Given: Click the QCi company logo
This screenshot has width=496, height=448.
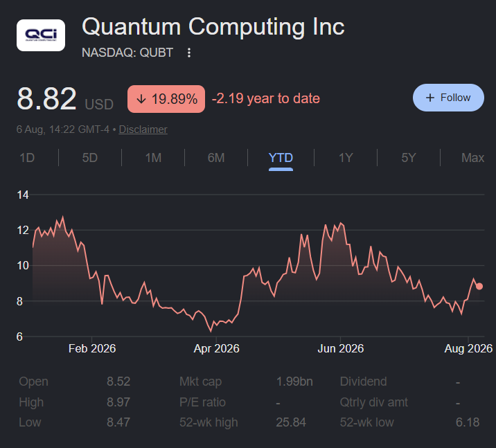Looking at the screenshot, I should coord(41,35).
